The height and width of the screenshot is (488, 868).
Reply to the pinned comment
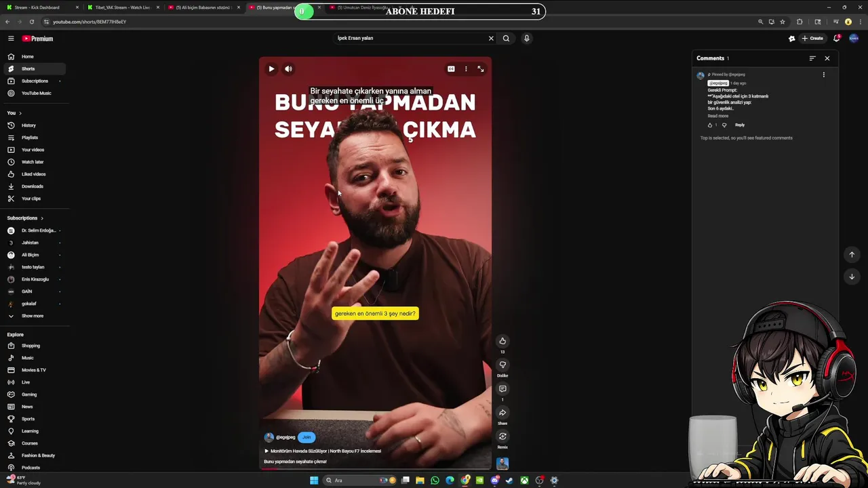coord(740,125)
